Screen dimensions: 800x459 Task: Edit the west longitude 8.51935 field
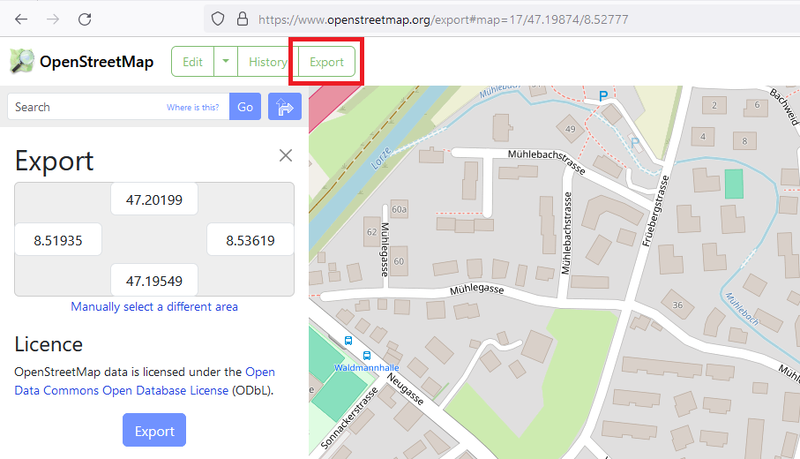[58, 240]
